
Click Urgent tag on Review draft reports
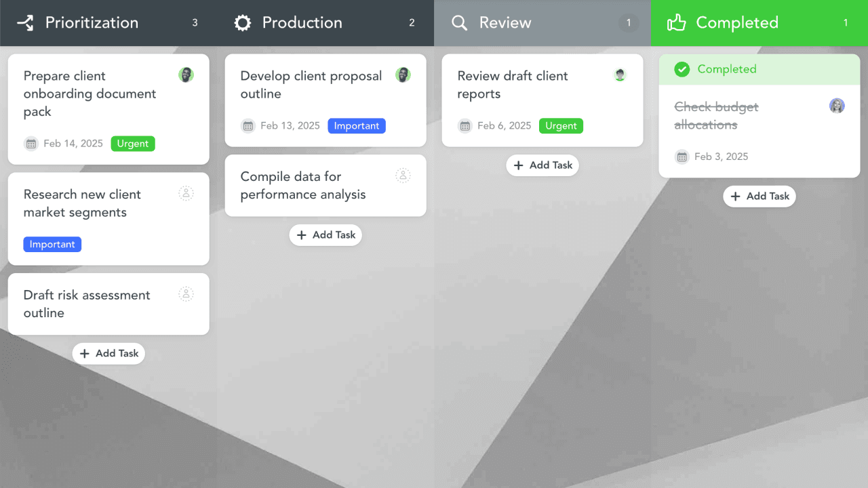click(561, 126)
